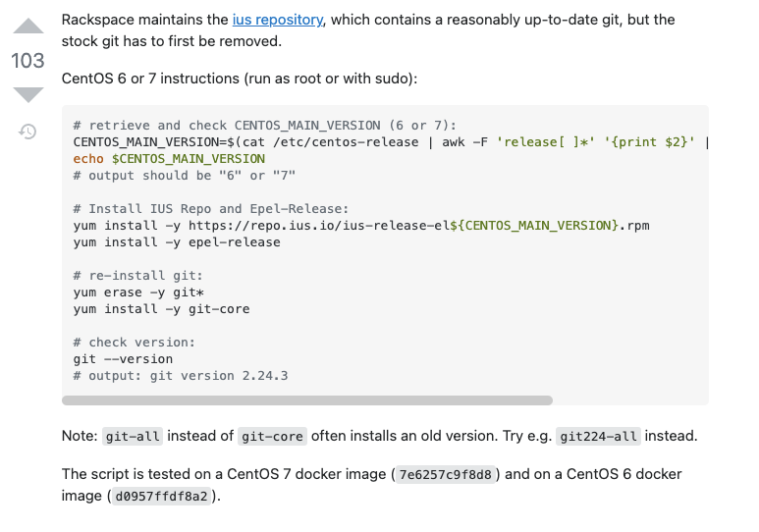Click the '# check version:' comment line
Screen dimensions: 759x532
coord(135,343)
